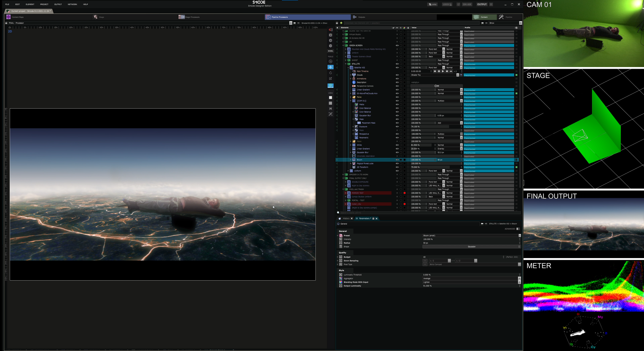Collapse the STALLITE group
Screen dimensions: 644x351
pos(346,64)
